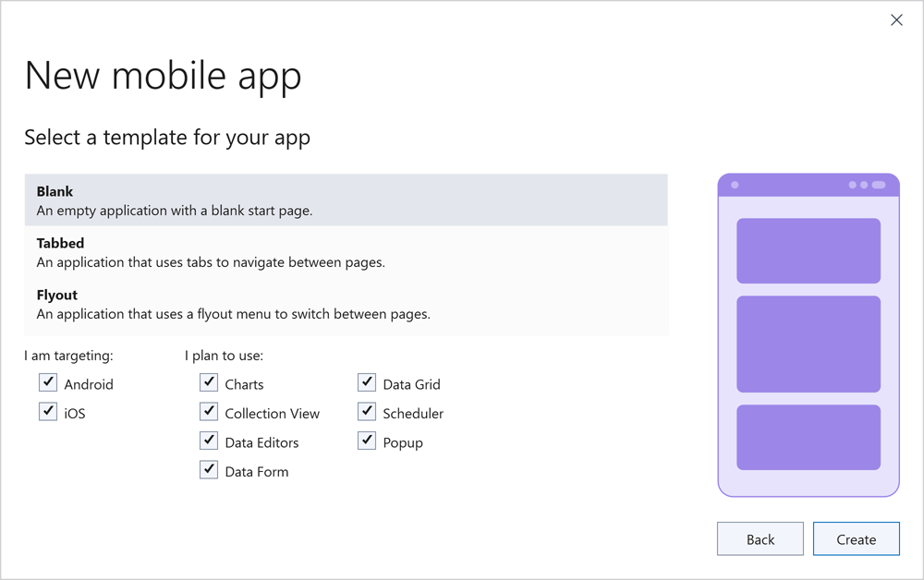Click the top content block in phone preview

808,251
